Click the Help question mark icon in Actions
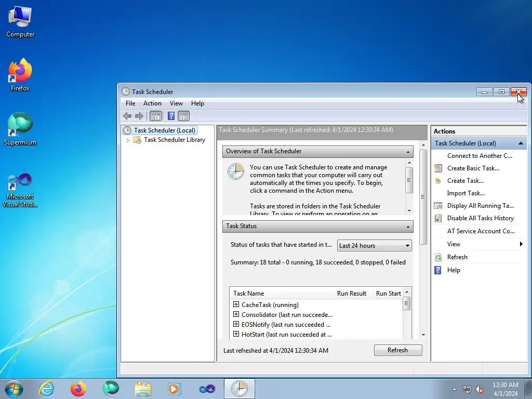The image size is (532, 399). (x=438, y=270)
